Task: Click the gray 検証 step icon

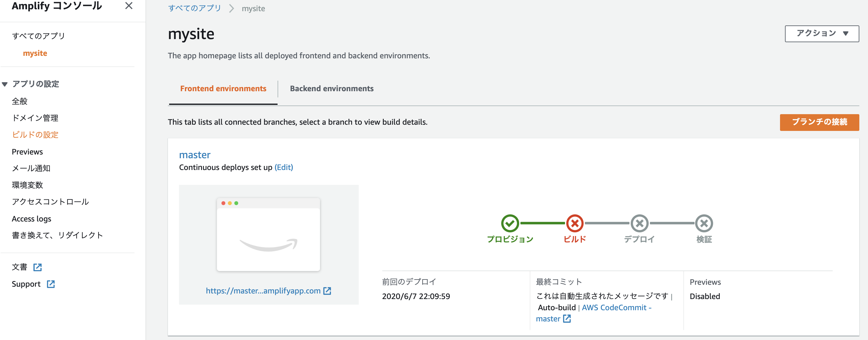Action: (x=704, y=223)
